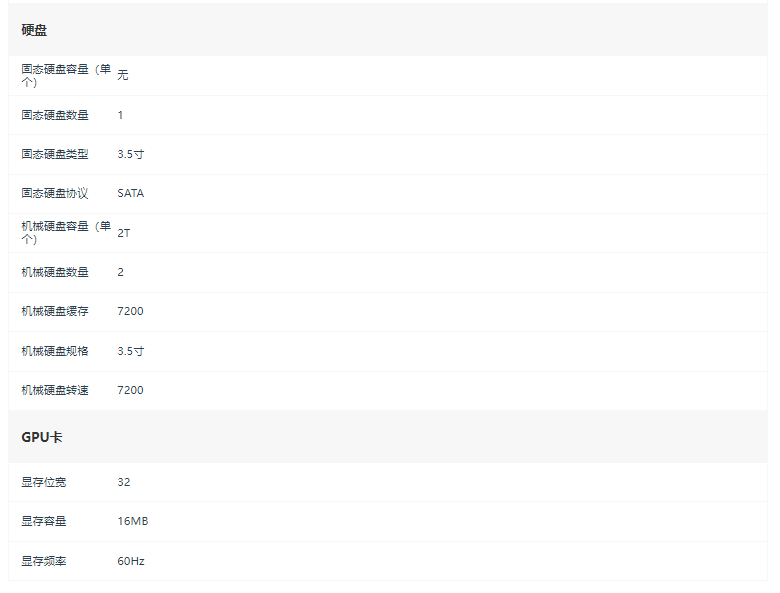This screenshot has width=780, height=593.
Task: Select the 3.5寸 value beside 机械硬盘规格
Action: click(x=130, y=351)
